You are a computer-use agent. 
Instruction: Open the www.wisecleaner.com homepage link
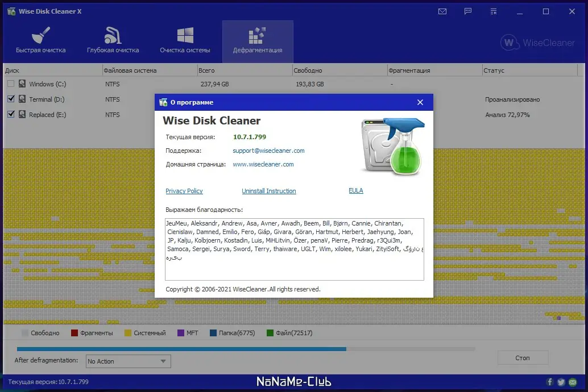[x=263, y=164]
